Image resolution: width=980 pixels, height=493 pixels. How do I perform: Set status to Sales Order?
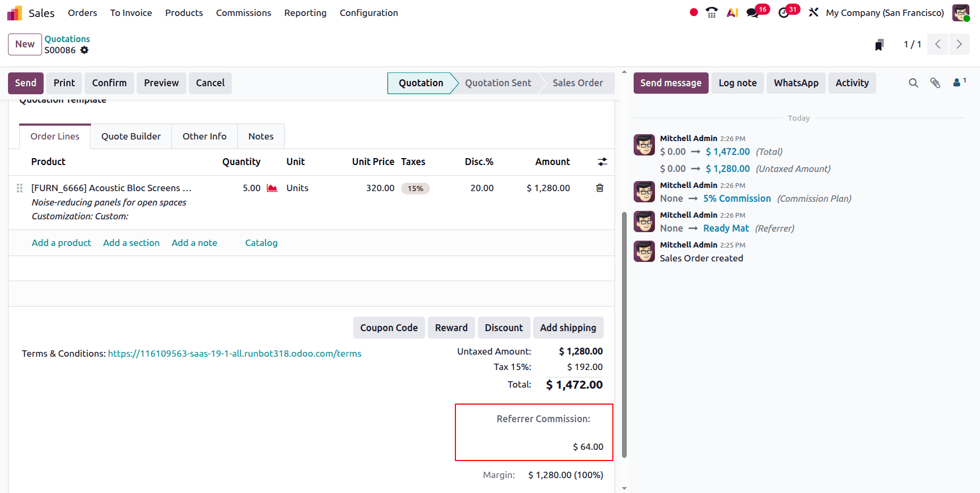(578, 83)
